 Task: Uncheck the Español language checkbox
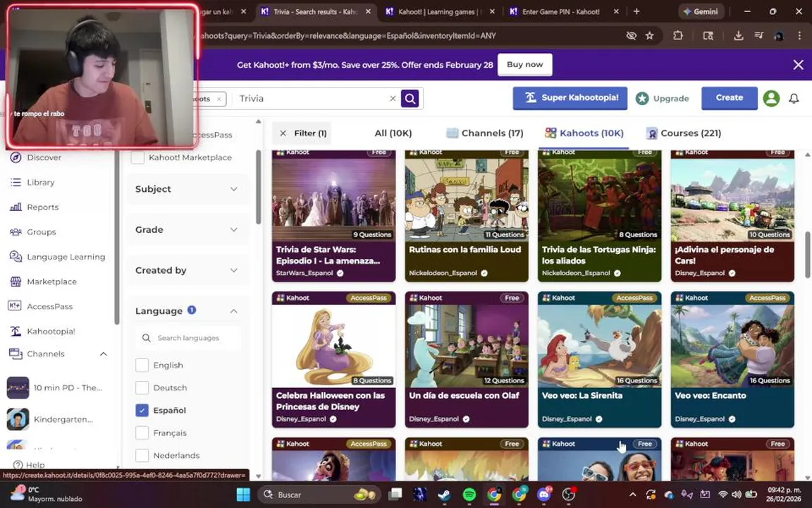pyautogui.click(x=142, y=410)
